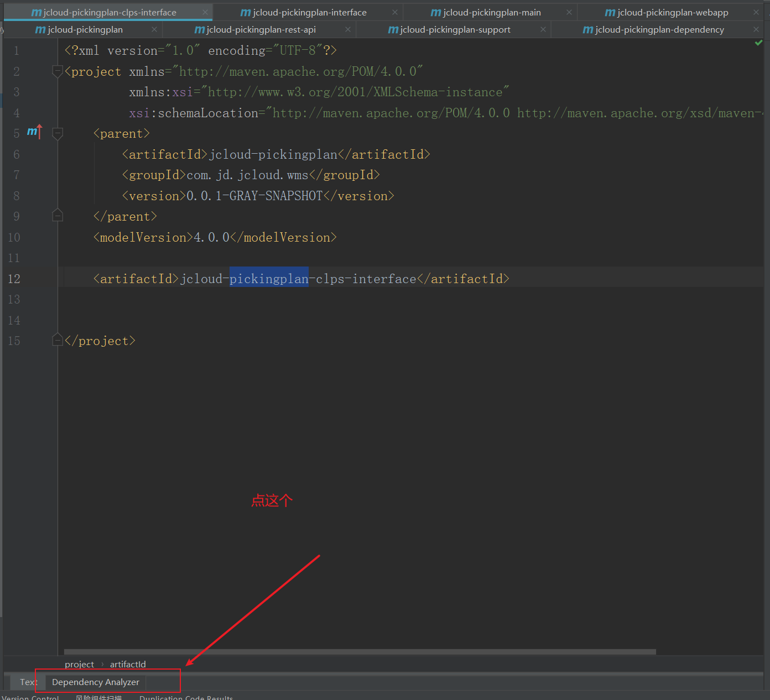Click the XMLSchema-instance URL on line 3
770x700 pixels.
(355, 92)
